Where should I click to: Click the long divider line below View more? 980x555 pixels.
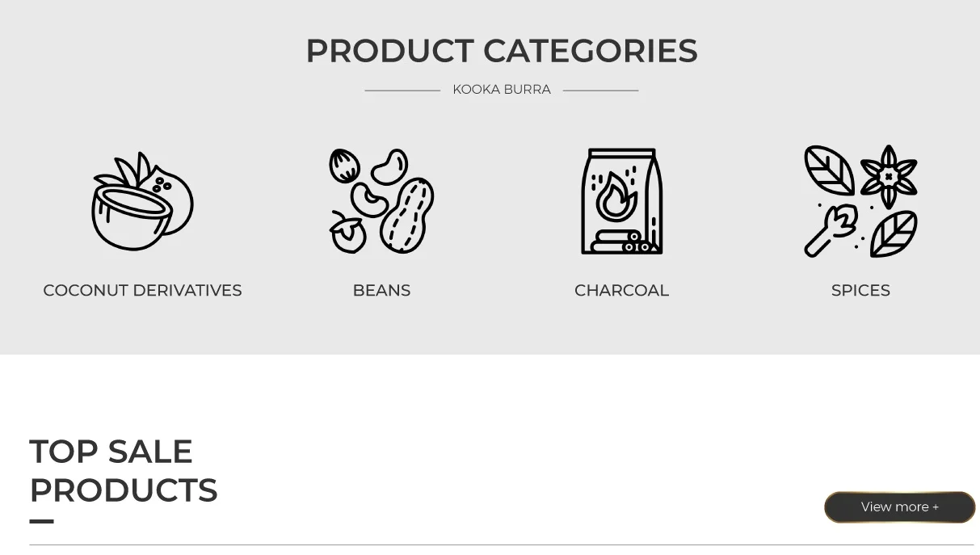click(501, 545)
